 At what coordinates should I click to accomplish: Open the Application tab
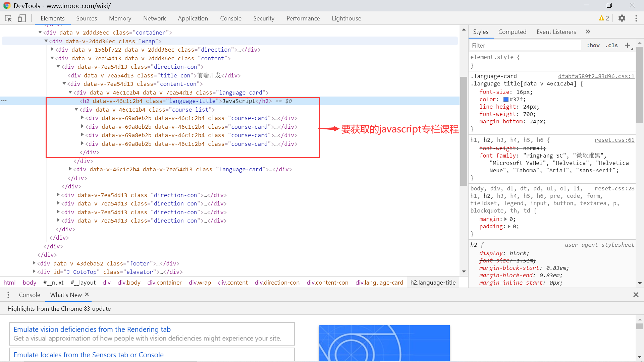(x=193, y=18)
